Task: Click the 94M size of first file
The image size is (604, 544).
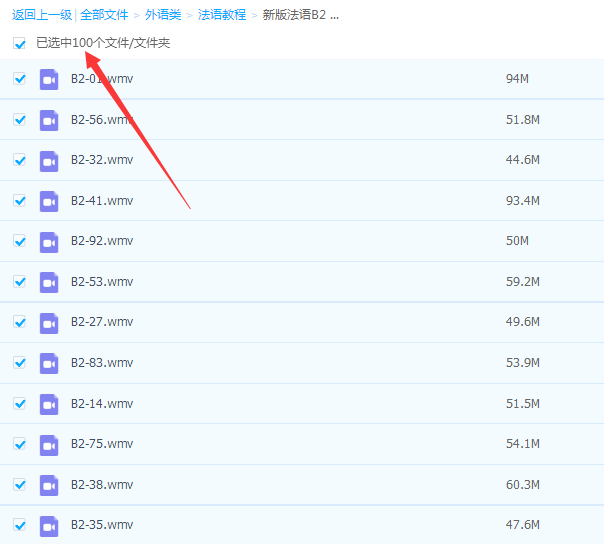Action: tap(517, 79)
